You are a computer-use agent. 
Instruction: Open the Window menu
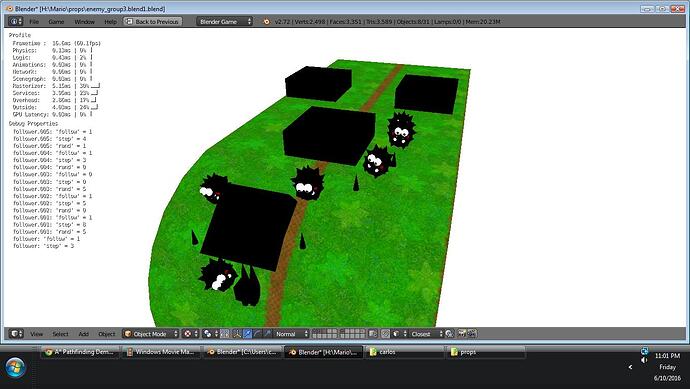coord(84,22)
